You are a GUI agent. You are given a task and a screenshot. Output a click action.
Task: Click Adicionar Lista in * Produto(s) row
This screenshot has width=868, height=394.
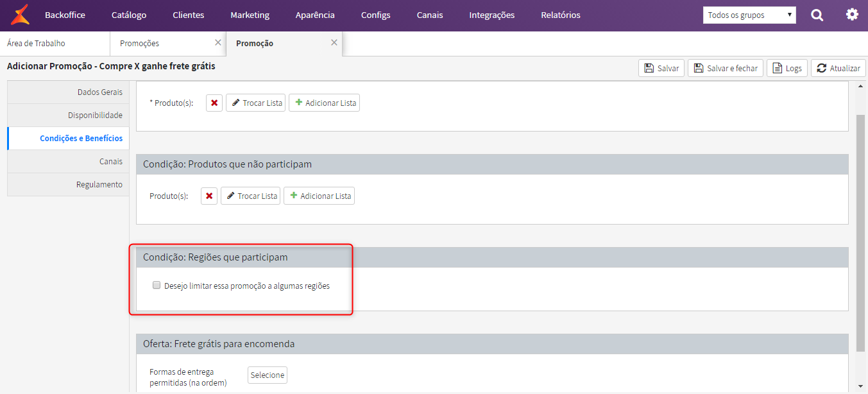point(325,103)
